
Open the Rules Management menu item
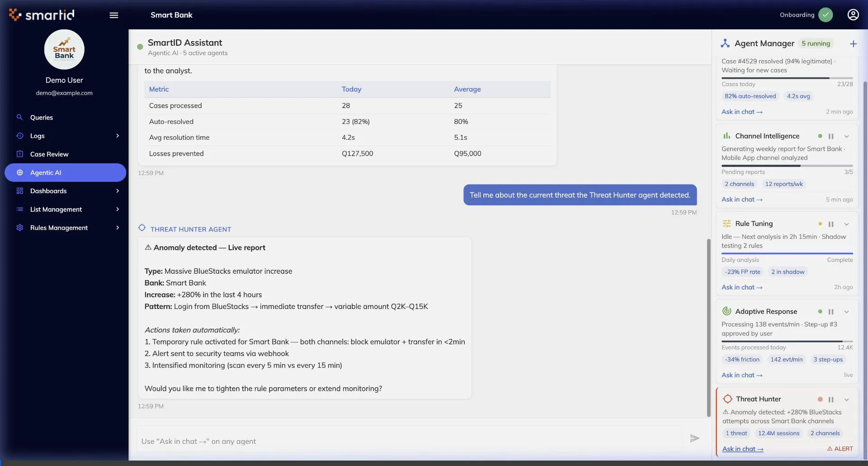[65, 228]
